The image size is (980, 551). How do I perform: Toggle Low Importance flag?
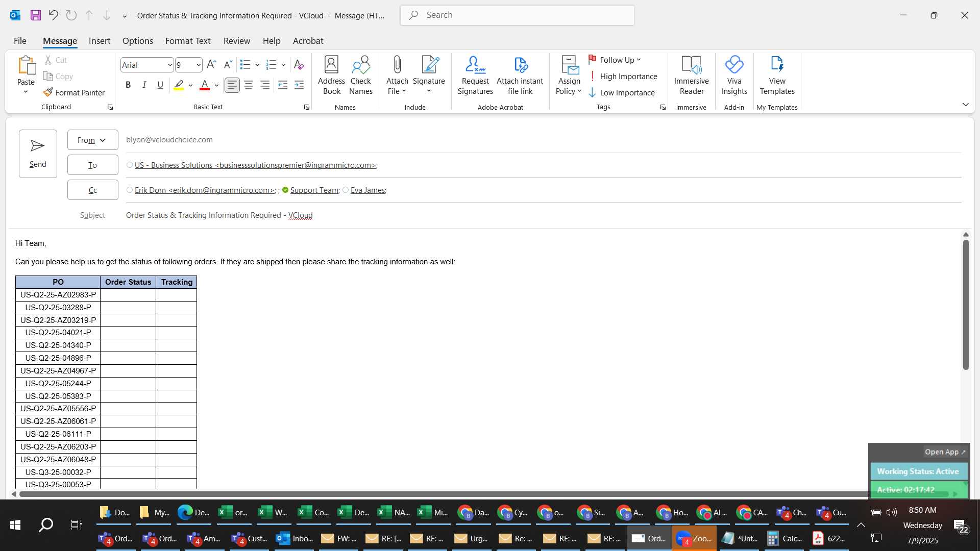point(622,92)
